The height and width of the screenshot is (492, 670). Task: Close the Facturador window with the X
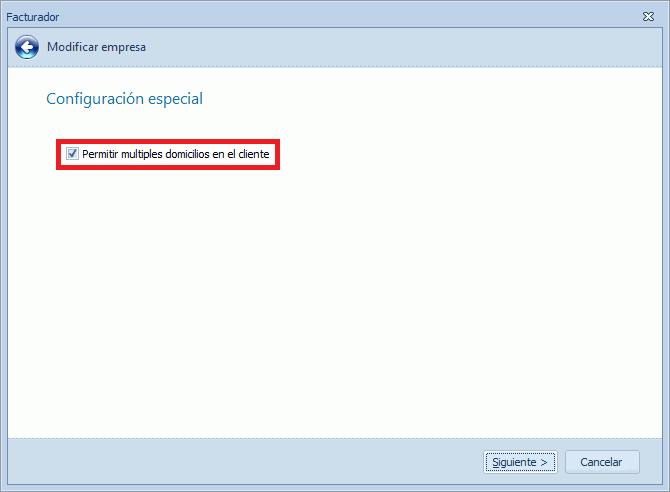648,17
